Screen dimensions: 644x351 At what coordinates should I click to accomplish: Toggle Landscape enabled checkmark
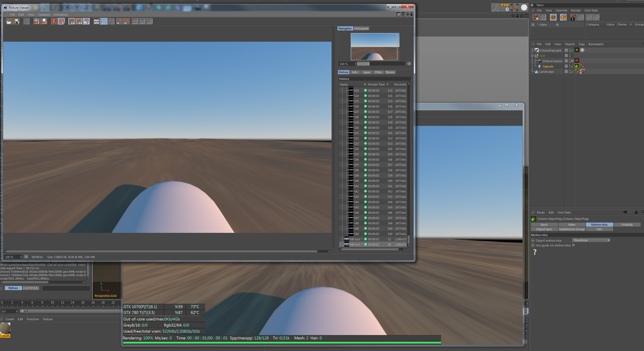coord(572,72)
